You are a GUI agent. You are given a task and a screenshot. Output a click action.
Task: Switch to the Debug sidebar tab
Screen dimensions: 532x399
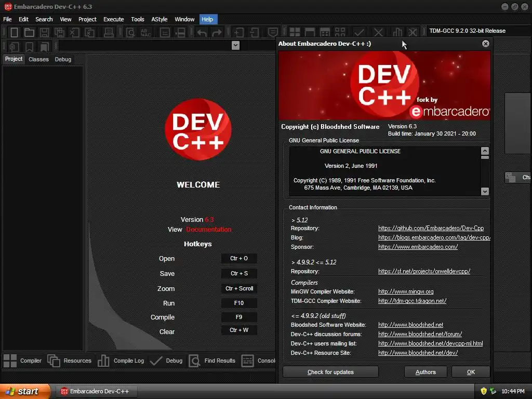[63, 59]
